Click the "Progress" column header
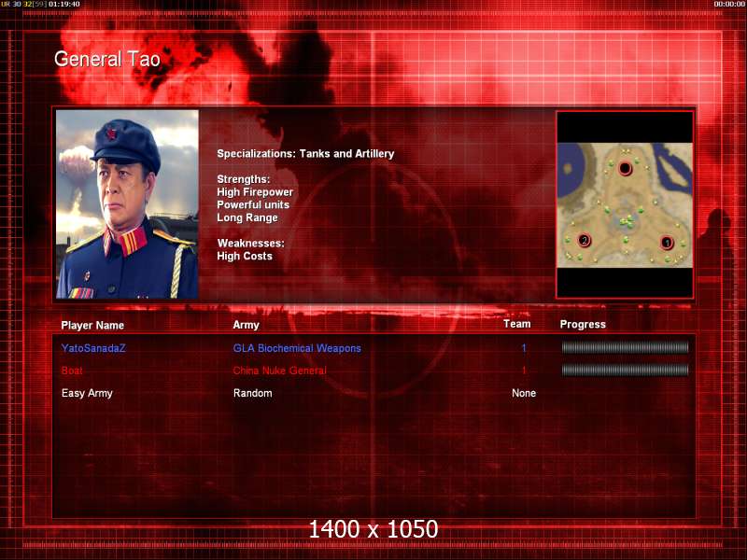Viewport: 747px width, 560px height. pyautogui.click(x=583, y=324)
